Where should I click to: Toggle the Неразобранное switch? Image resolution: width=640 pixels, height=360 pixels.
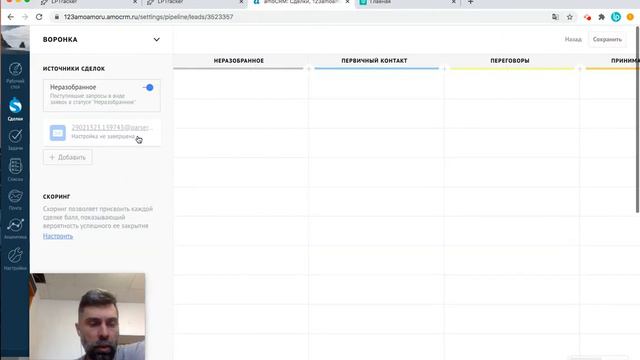coord(148,87)
